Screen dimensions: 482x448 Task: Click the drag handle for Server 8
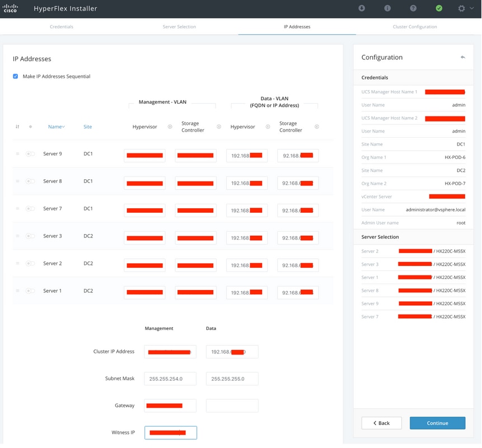[17, 181]
